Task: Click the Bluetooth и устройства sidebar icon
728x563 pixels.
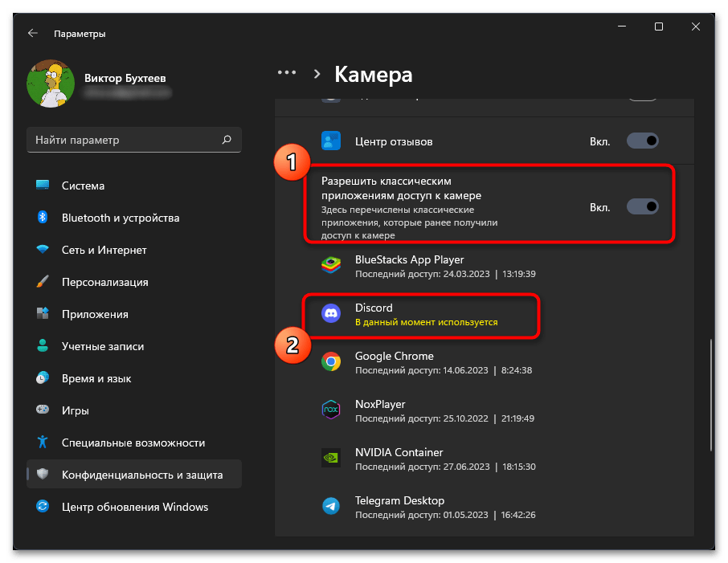Action: (x=43, y=218)
